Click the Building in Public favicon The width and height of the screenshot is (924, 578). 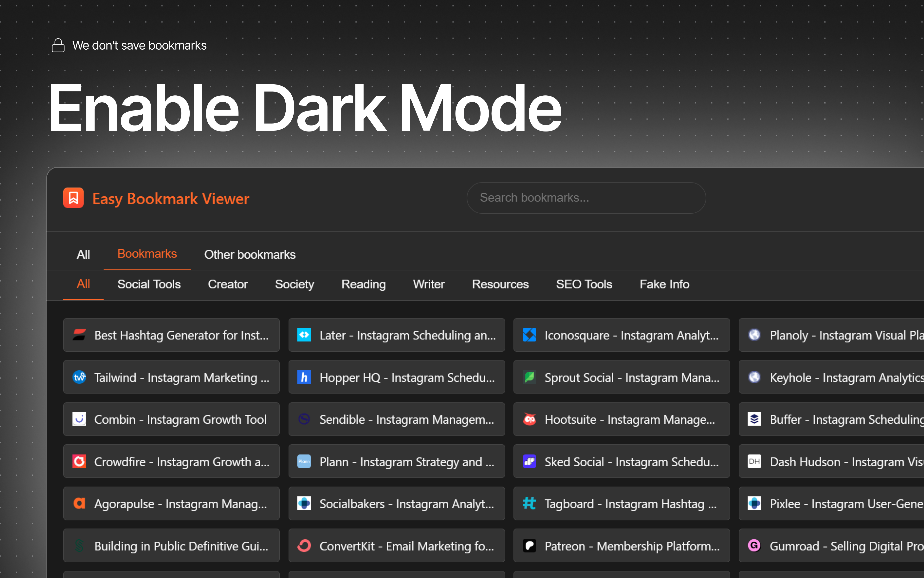pyautogui.click(x=79, y=545)
